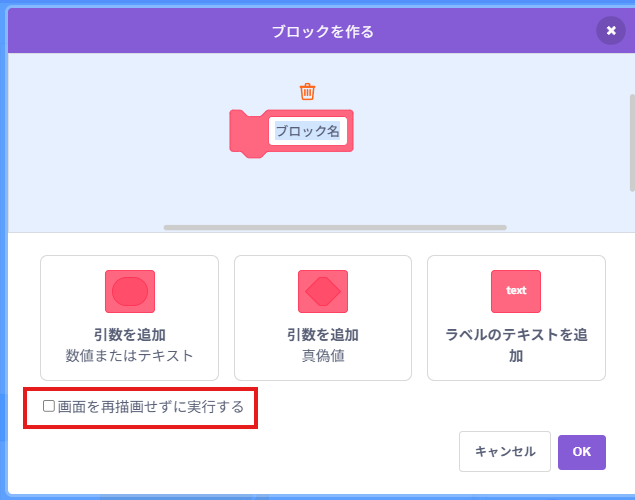Click the 数値またはテキスト subtitle text
This screenshot has width=635, height=500.
point(130,356)
